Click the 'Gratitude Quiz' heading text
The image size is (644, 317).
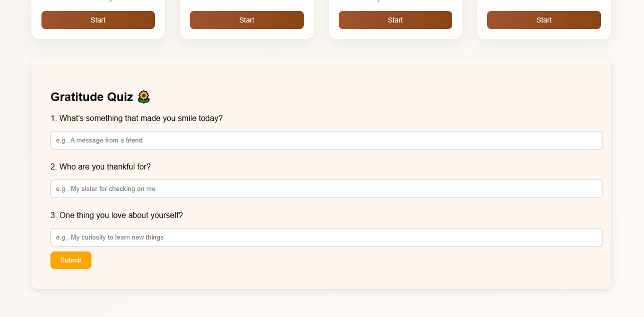click(x=92, y=97)
